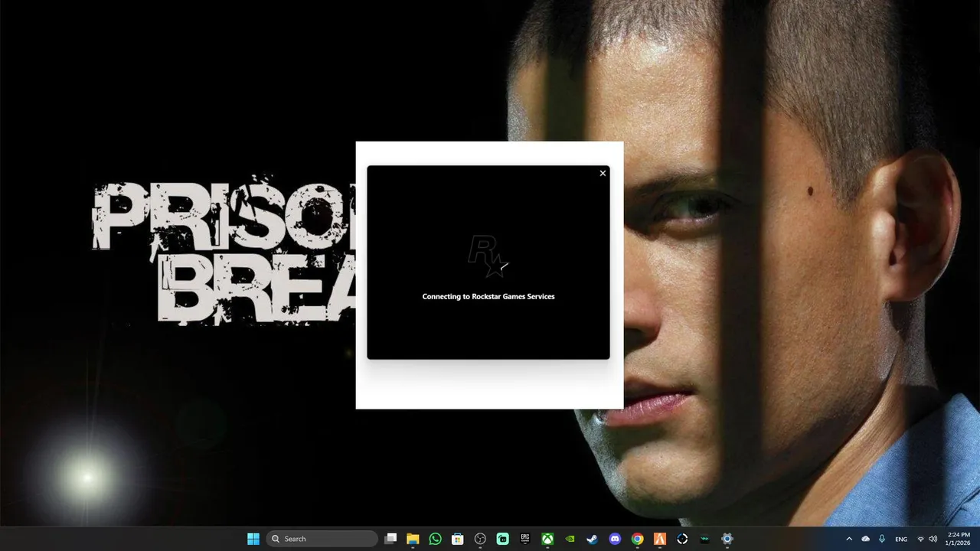Screen dimensions: 980x551
Task: Launch Epic Games Launcher from taskbar
Action: pyautogui.click(x=525, y=539)
